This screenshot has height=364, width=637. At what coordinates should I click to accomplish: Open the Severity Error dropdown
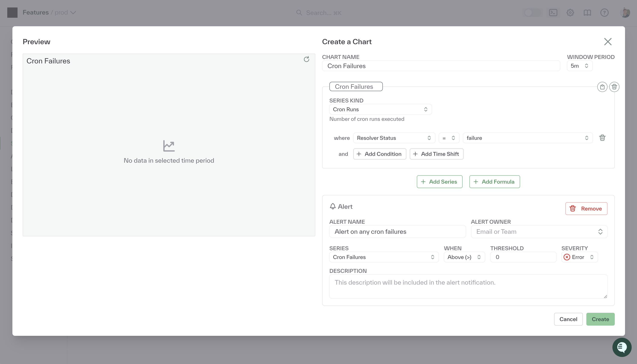coord(579,257)
